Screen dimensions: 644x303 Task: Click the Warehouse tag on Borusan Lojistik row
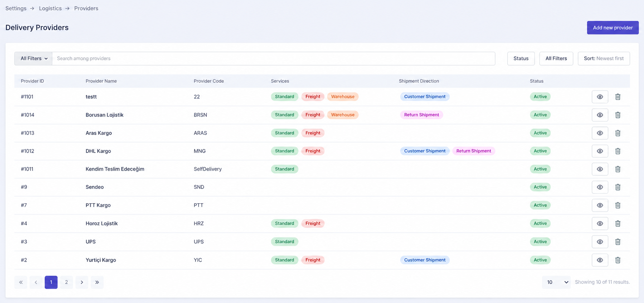tap(343, 115)
